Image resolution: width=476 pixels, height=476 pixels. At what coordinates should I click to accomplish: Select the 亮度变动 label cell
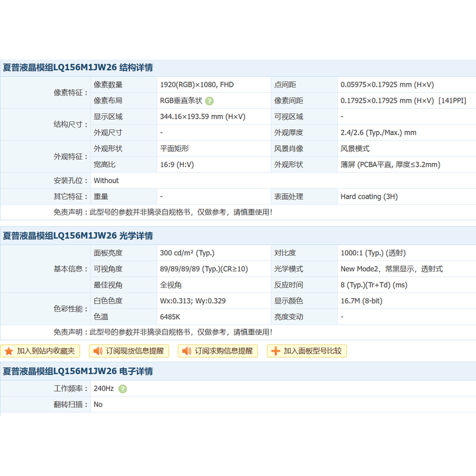(304, 317)
